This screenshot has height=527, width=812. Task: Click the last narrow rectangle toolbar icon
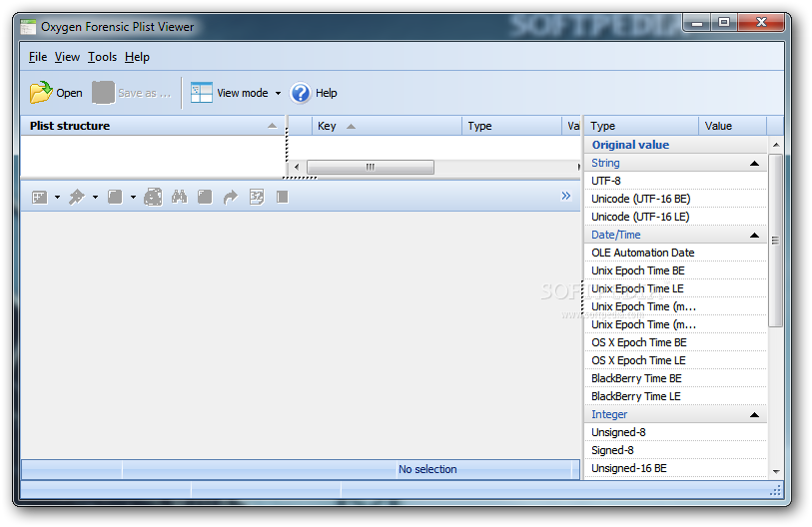pos(283,197)
